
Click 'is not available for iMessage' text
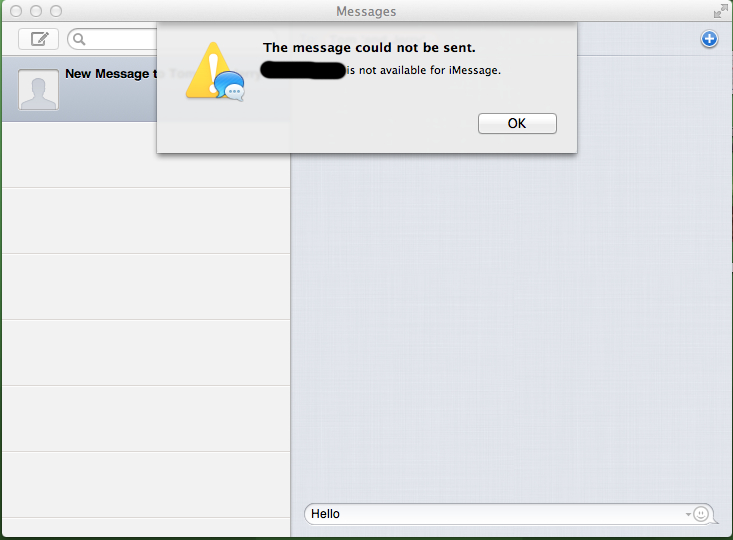(424, 70)
